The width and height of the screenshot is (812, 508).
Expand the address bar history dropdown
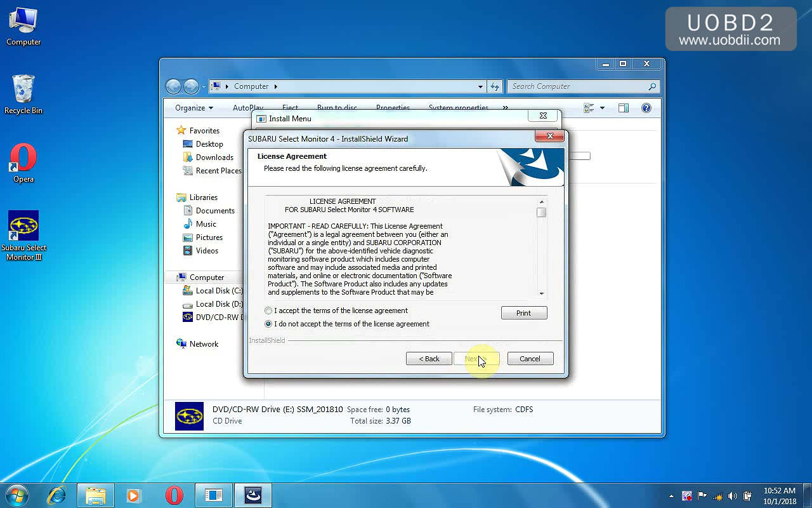480,86
